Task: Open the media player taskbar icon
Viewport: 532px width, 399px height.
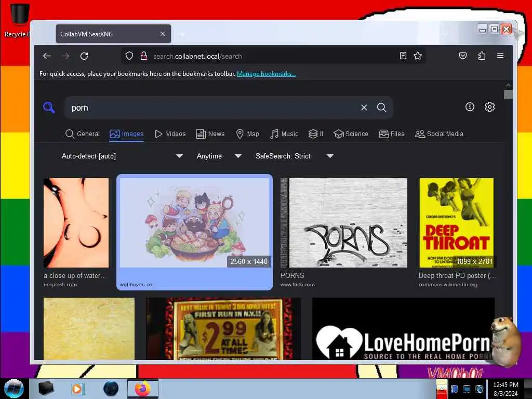Action: point(77,389)
